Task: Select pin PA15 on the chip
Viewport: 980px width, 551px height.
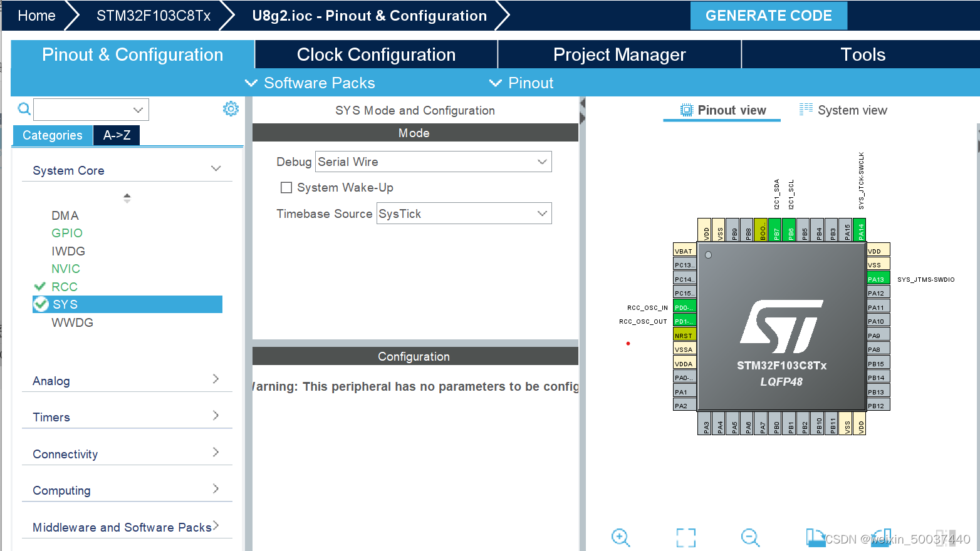Action: click(847, 230)
